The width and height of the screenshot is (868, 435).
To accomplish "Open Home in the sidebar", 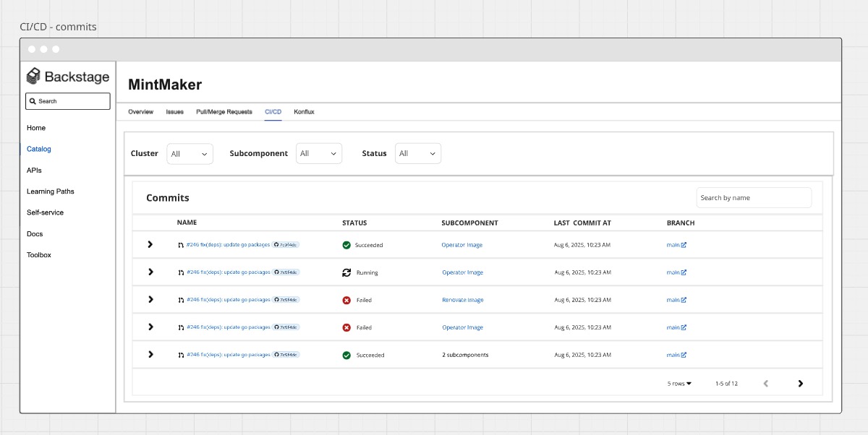I will [36, 128].
